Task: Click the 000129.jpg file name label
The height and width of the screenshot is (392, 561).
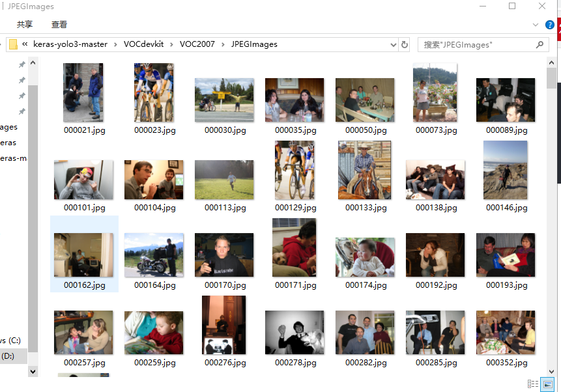Action: 296,208
